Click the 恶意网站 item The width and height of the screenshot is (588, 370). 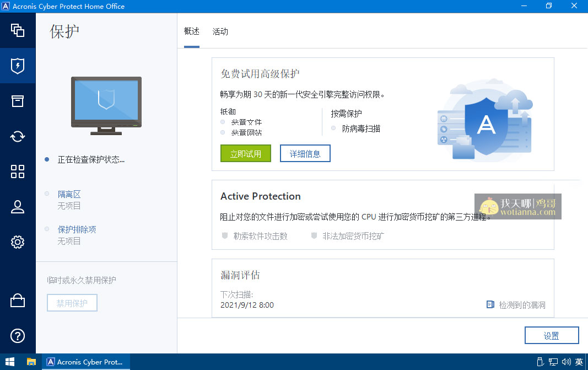coord(246,132)
